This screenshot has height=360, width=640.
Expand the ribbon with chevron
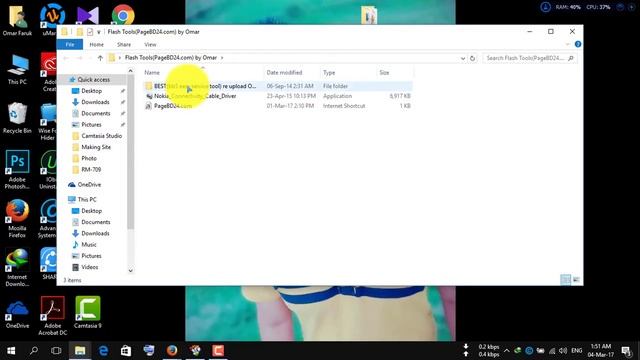pyautogui.click(x=567, y=44)
